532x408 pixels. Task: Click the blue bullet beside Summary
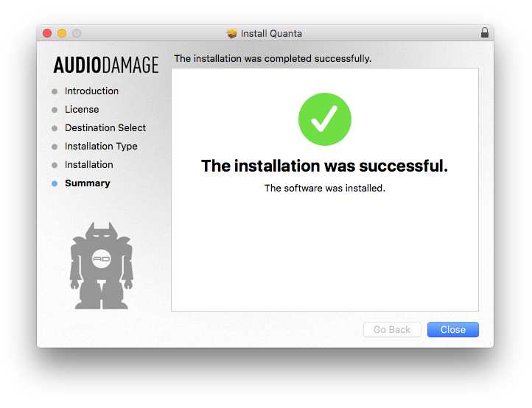(x=55, y=183)
